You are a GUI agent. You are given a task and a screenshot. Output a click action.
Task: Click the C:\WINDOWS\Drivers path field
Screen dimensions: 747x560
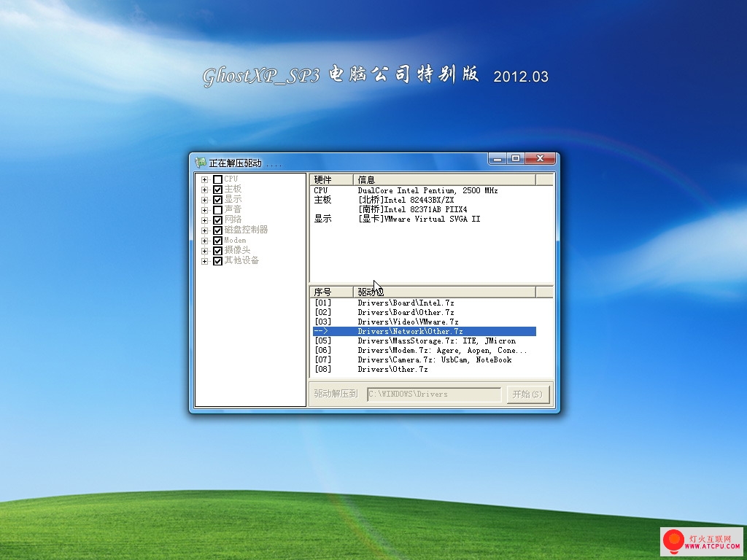[x=434, y=394]
